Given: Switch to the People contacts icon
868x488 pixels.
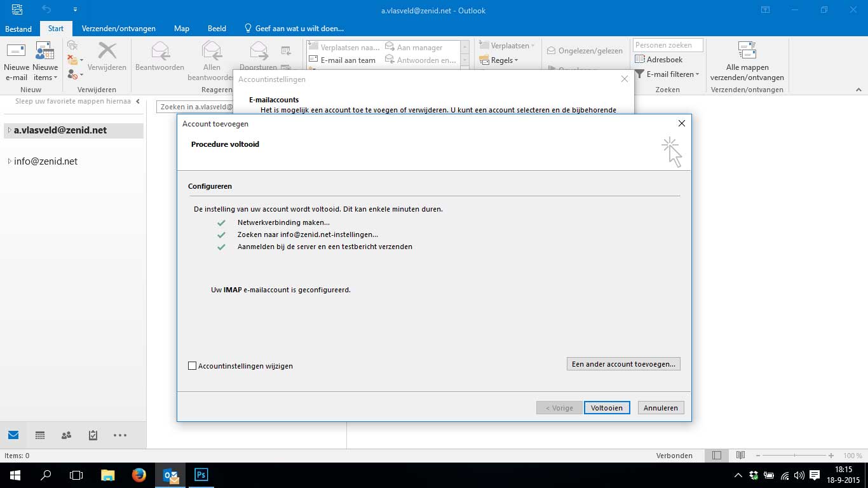Looking at the screenshot, I should (66, 435).
